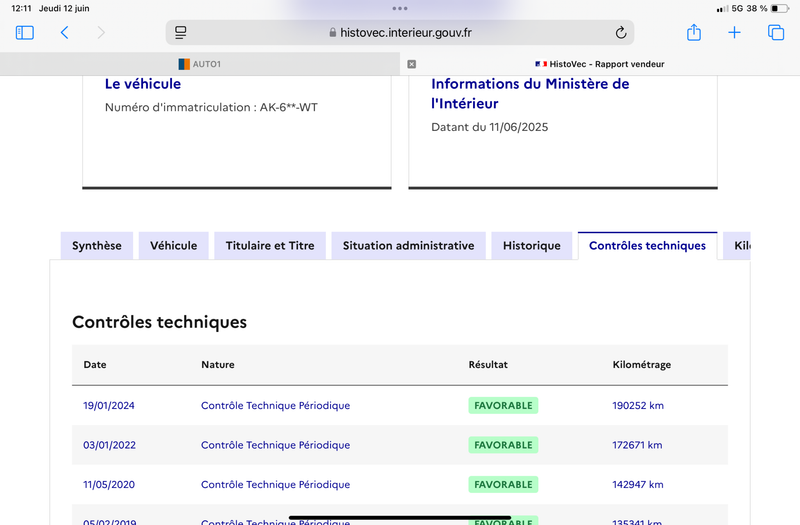Open the partially visible Kilométrage tab
Screen dimensions: 800x525
[x=737, y=246]
